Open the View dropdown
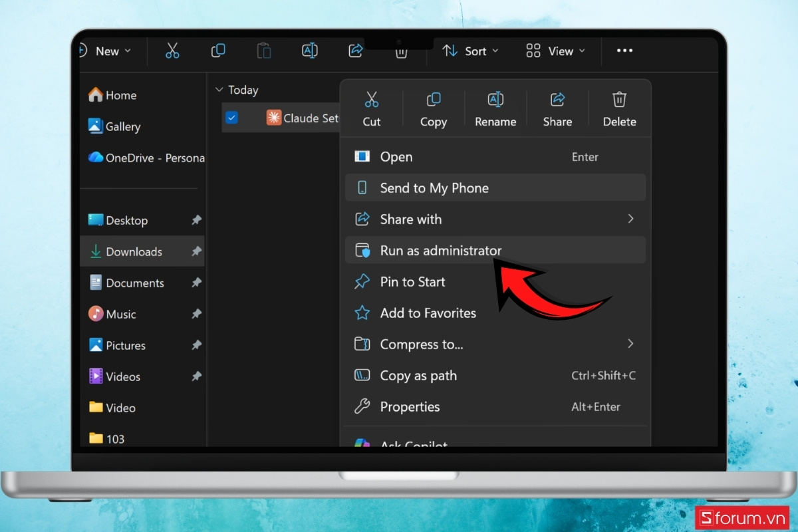Image resolution: width=798 pixels, height=532 pixels. pyautogui.click(x=555, y=51)
